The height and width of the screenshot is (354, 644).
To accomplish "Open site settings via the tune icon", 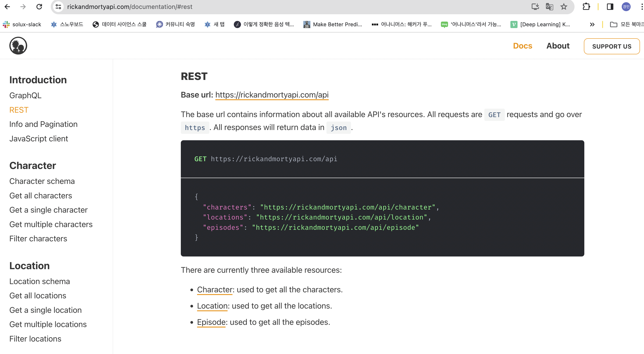I will pyautogui.click(x=58, y=6).
